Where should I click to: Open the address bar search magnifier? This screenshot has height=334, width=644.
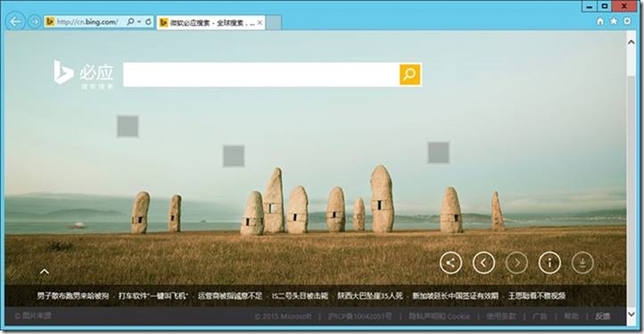130,21
